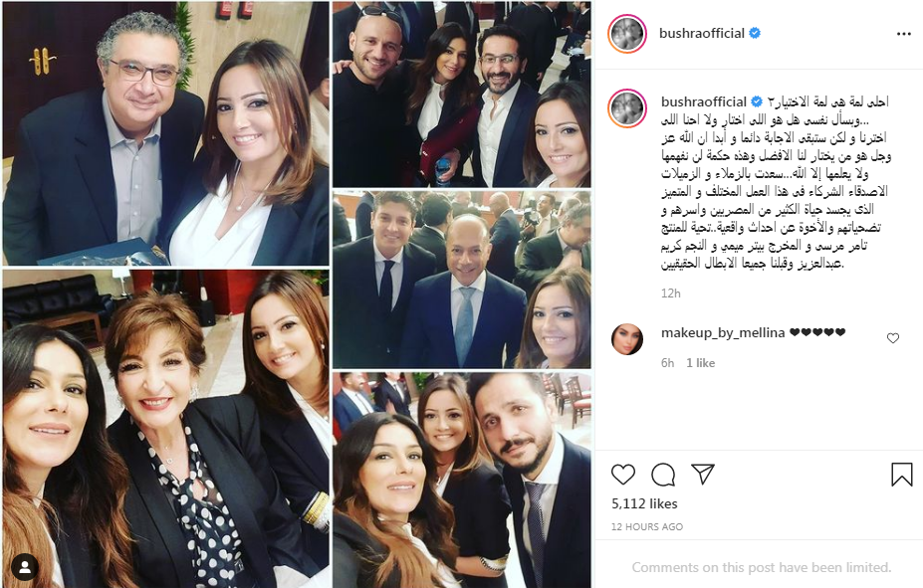Share post via paper plane icon
923x588 pixels.
point(703,474)
